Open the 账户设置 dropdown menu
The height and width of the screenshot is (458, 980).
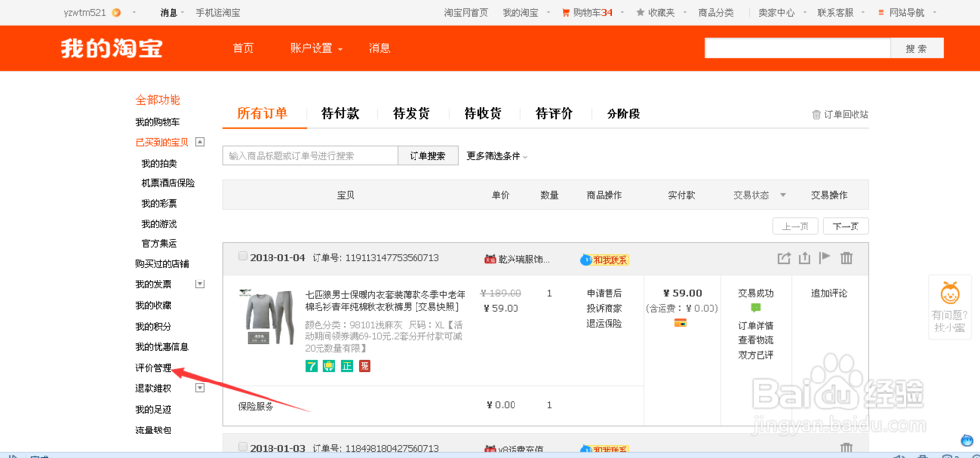click(x=317, y=49)
